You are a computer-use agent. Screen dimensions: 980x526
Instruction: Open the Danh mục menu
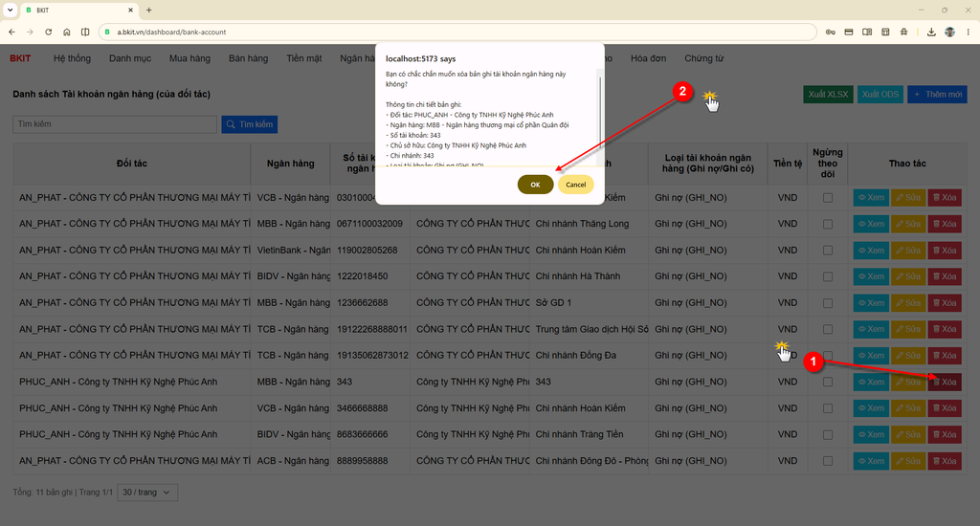130,58
